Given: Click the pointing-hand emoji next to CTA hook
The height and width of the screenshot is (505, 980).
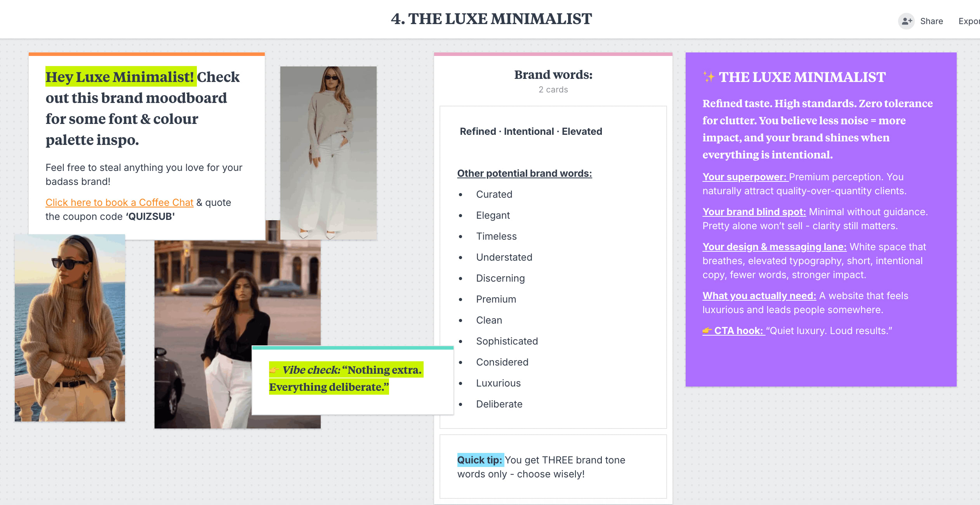Looking at the screenshot, I should 707,331.
